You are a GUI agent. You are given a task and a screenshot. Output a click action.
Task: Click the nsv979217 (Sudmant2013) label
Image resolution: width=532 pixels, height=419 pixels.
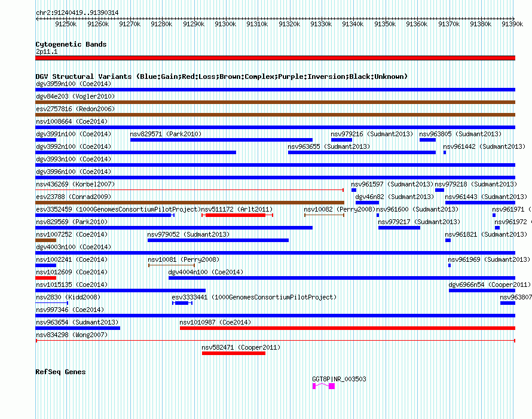tap(419, 222)
